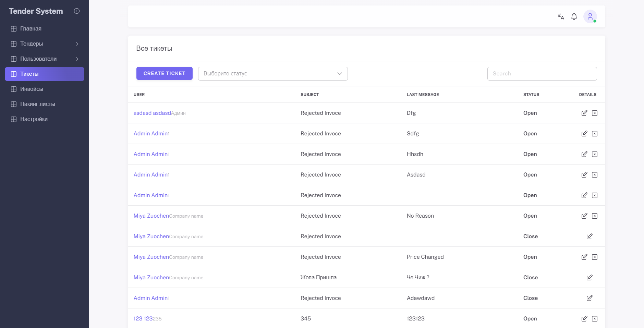
Task: Open Miya Zuochen link in No Reason row
Action: coord(151,216)
